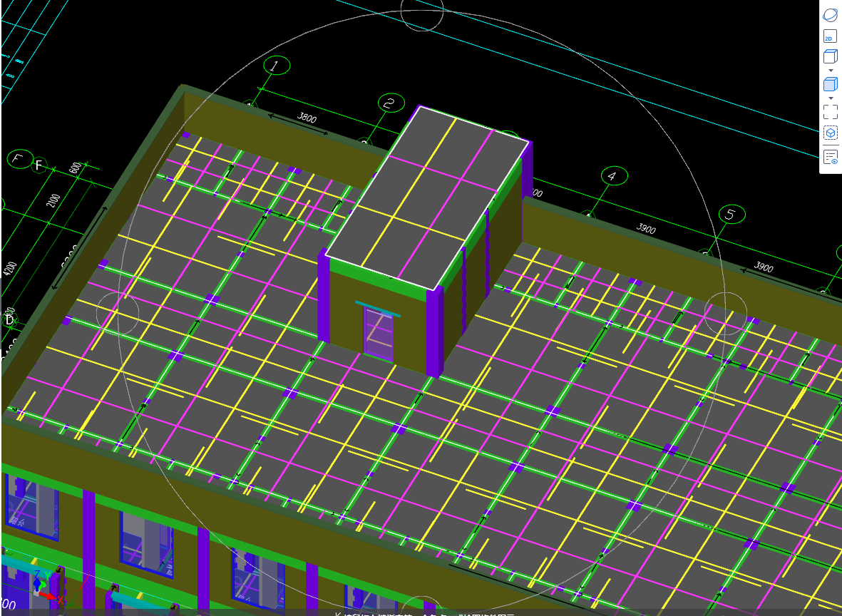Screen dimensions: 842x616
Task: Click the dashed-square zoom extents icon
Action: pyautogui.click(x=830, y=112)
